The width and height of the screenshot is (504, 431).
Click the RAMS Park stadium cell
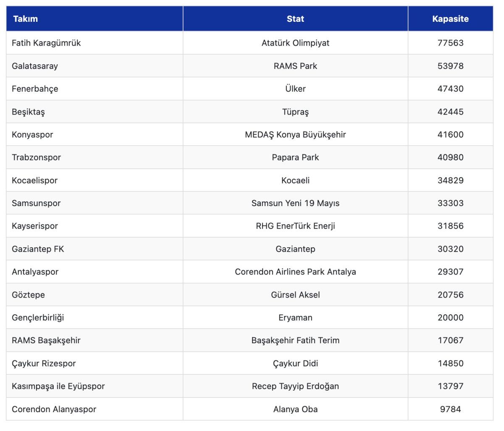[295, 66]
